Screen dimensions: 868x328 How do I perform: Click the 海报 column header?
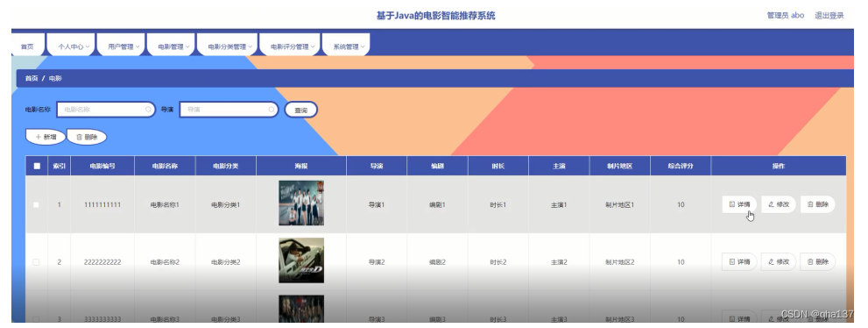click(x=301, y=167)
